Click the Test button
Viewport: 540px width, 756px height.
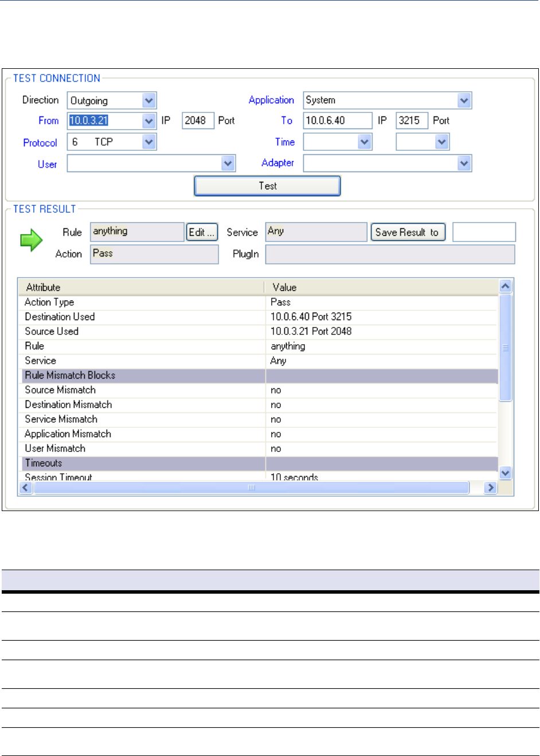tap(267, 186)
